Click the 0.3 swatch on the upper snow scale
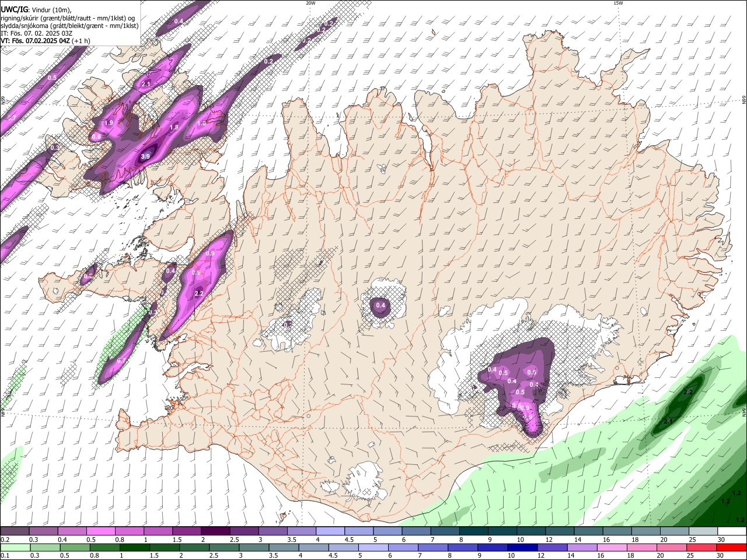Image resolution: width=747 pixels, height=560 pixels. (x=43, y=531)
